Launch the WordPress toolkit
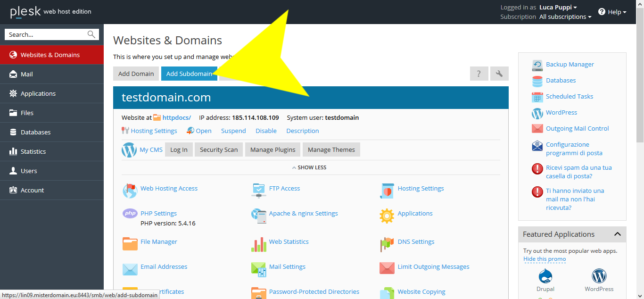This screenshot has height=299, width=644. coord(561,112)
